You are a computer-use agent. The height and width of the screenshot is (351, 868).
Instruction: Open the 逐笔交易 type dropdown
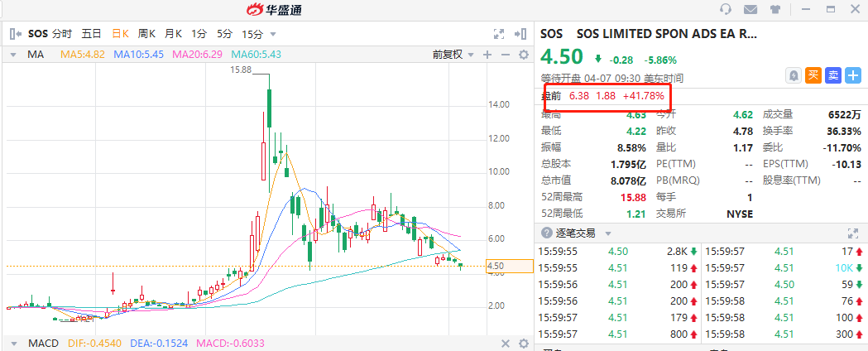(608, 233)
